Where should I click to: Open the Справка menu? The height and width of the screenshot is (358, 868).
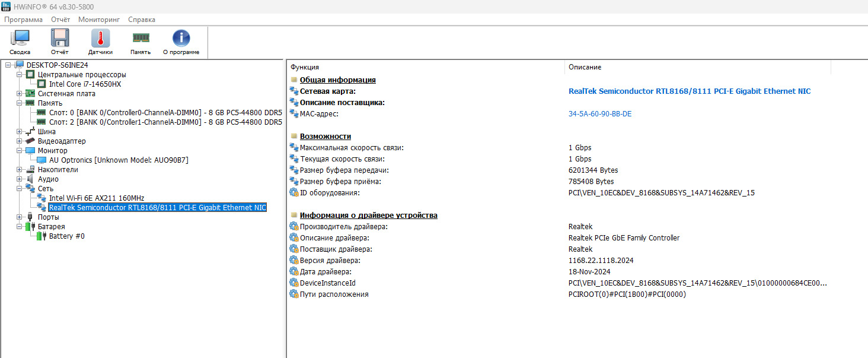(142, 20)
